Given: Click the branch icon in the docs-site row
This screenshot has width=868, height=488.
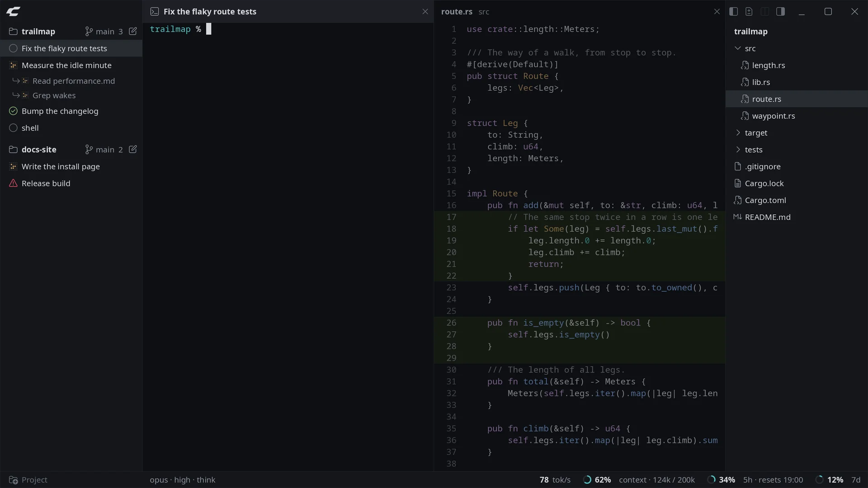Looking at the screenshot, I should click(89, 150).
